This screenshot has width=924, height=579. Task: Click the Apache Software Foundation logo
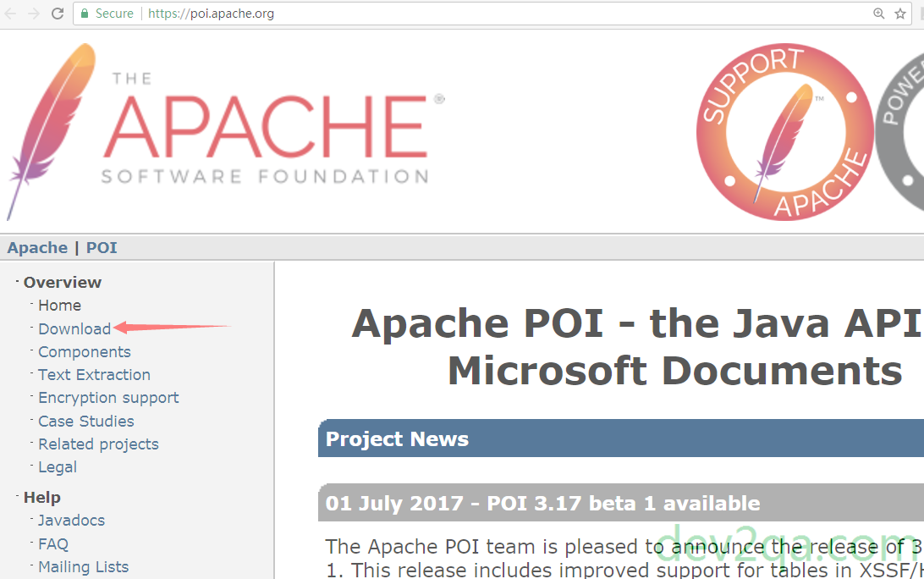[226, 131]
